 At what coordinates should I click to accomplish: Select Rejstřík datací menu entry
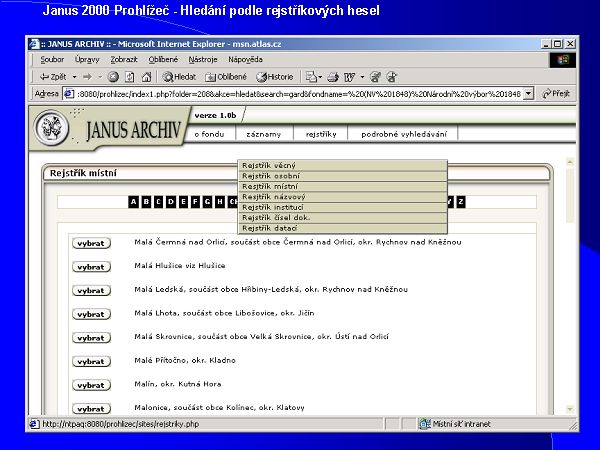342,228
